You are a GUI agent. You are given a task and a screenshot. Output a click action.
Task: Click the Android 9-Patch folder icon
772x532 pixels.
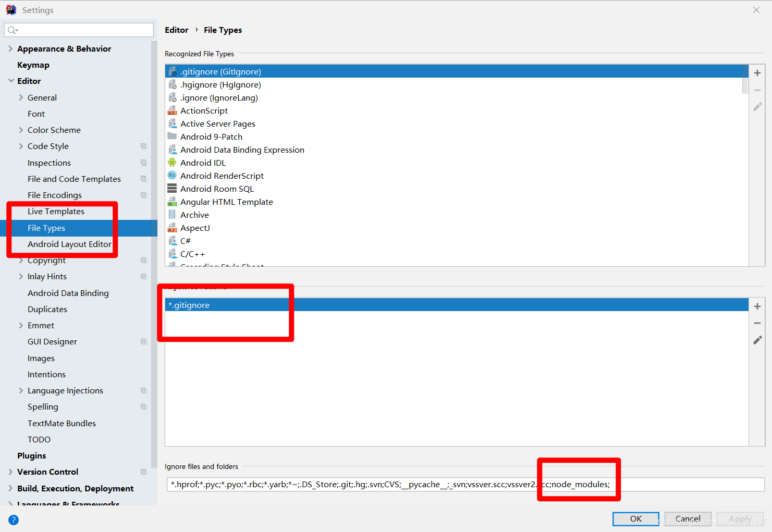[172, 137]
